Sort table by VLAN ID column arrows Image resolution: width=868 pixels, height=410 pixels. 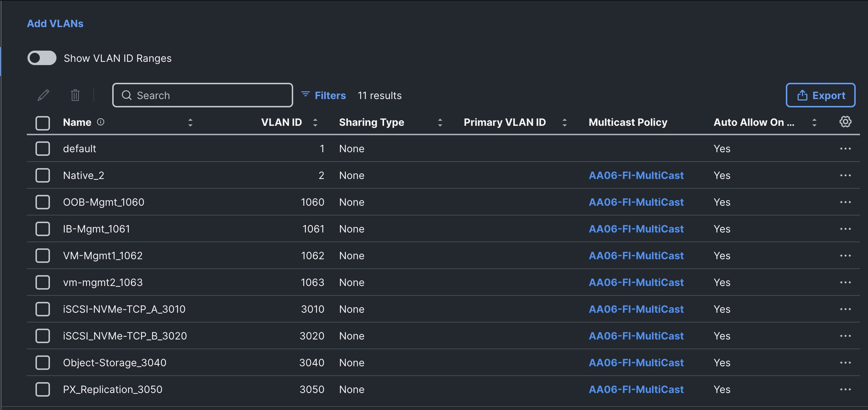point(315,123)
